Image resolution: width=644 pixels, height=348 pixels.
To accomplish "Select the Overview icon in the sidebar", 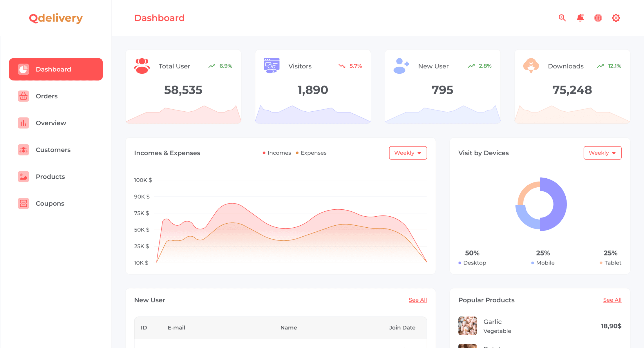I will pos(23,123).
